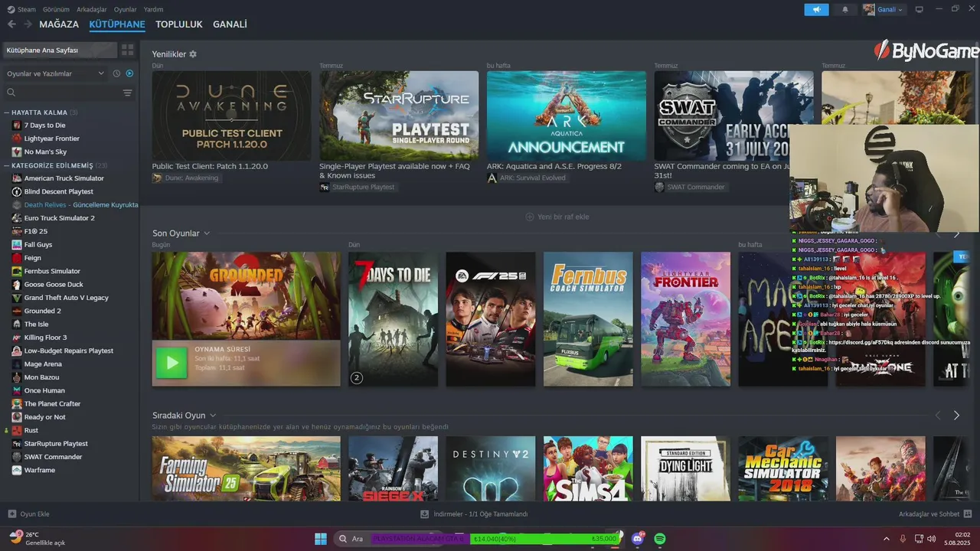Expand the Sıradaki Oyun shelf dropdown
The width and height of the screenshot is (980, 551).
point(213,416)
